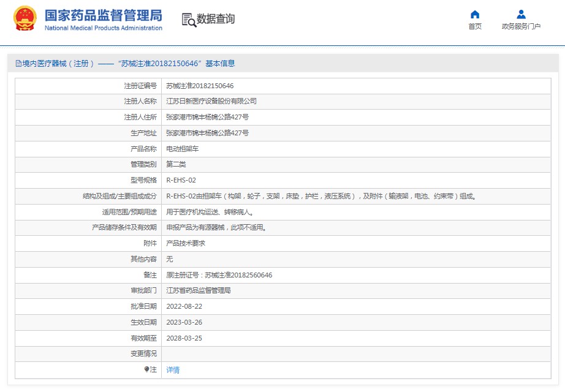Viewport: 565px width, 392px height.
Task: Click the 生产地址 address value
Action: [207, 133]
